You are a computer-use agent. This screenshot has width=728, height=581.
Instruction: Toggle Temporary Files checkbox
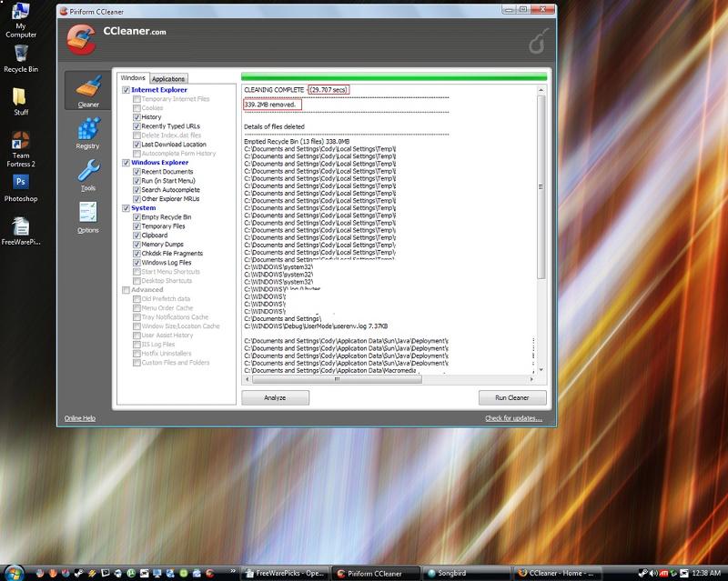click(136, 226)
